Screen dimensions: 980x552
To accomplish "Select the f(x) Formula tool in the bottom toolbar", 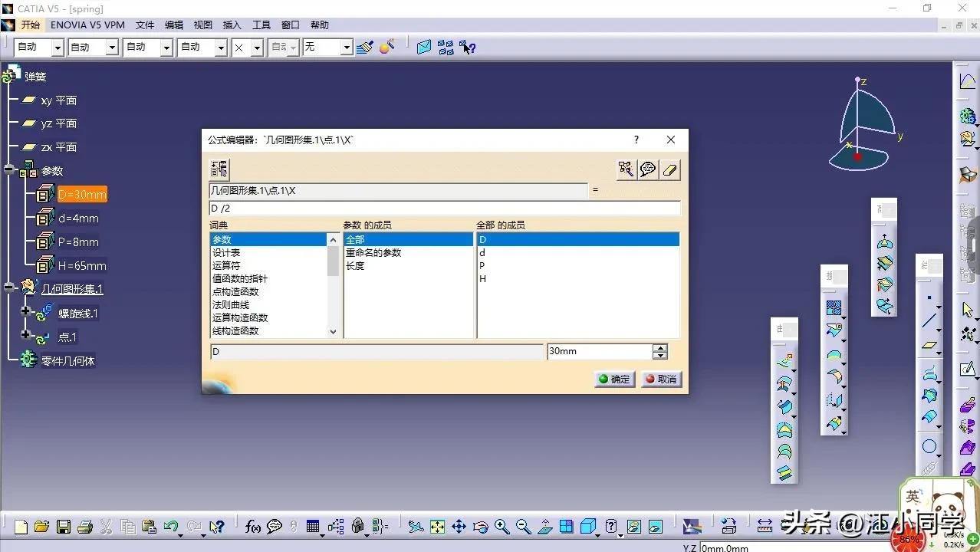I will tap(253, 527).
